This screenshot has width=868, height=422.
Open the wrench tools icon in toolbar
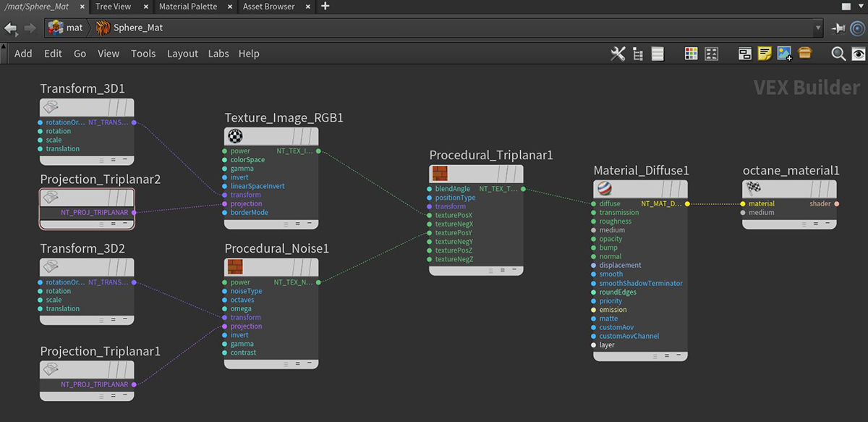(x=617, y=54)
